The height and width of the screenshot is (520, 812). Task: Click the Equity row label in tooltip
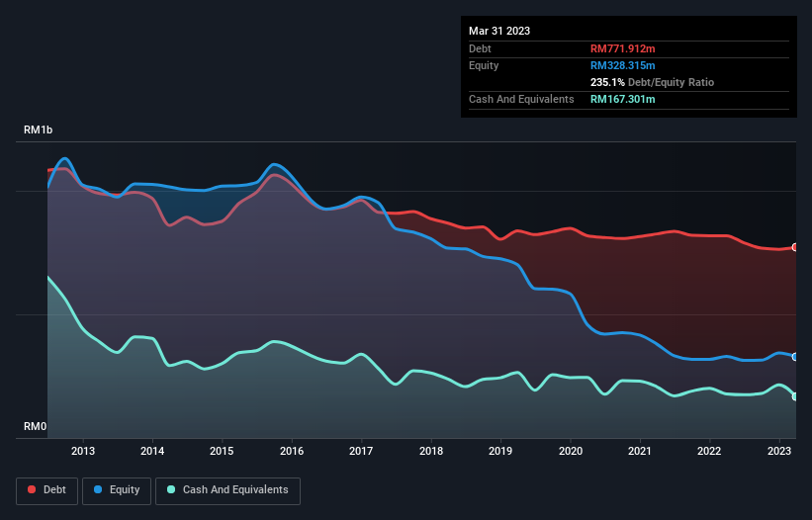(x=484, y=65)
